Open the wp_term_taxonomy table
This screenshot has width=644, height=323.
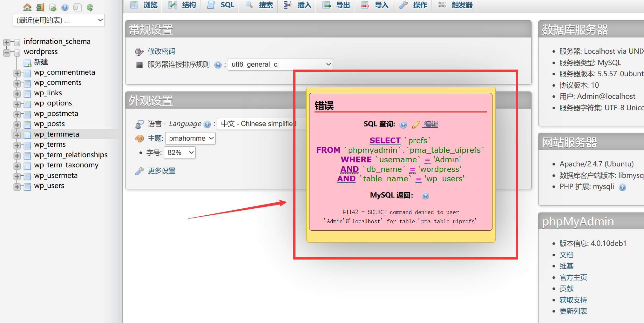point(66,165)
